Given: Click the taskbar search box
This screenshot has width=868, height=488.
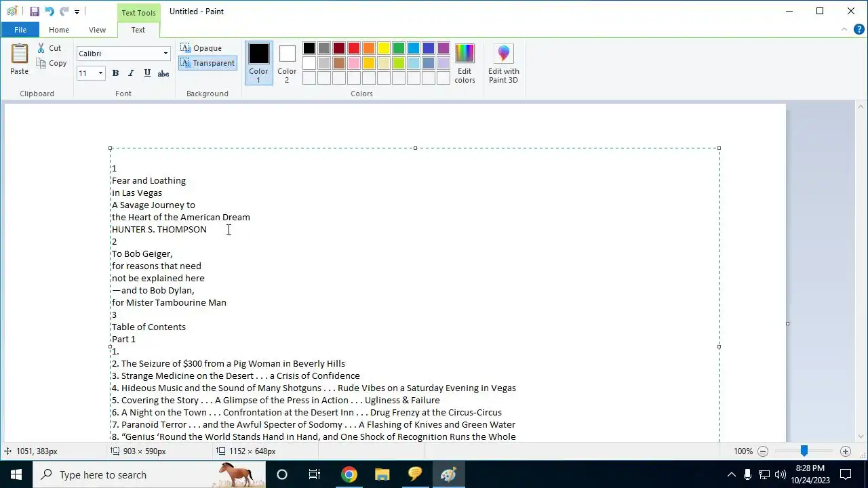Looking at the screenshot, I should pos(149,474).
